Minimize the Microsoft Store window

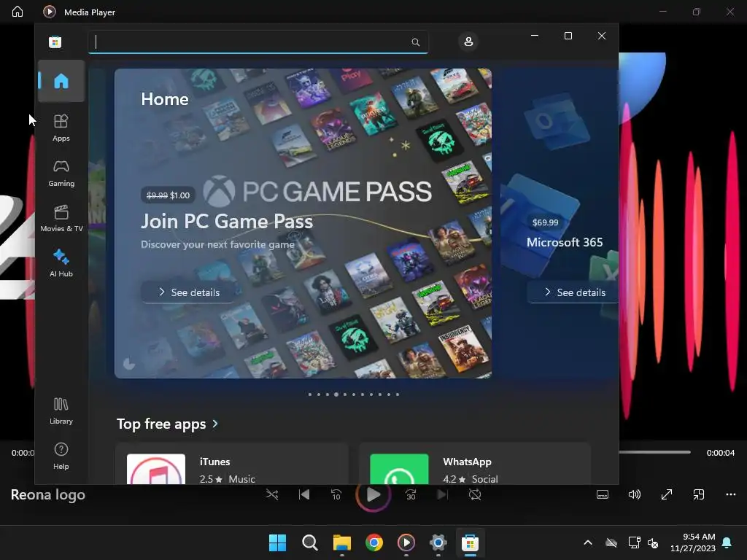pos(535,36)
